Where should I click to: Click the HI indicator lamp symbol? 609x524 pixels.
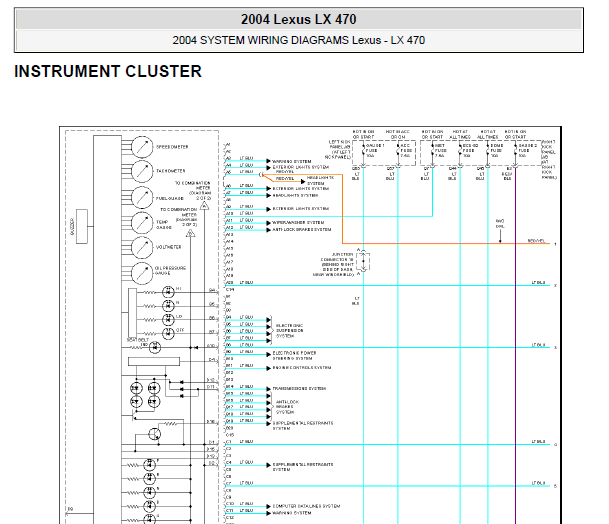click(x=168, y=292)
